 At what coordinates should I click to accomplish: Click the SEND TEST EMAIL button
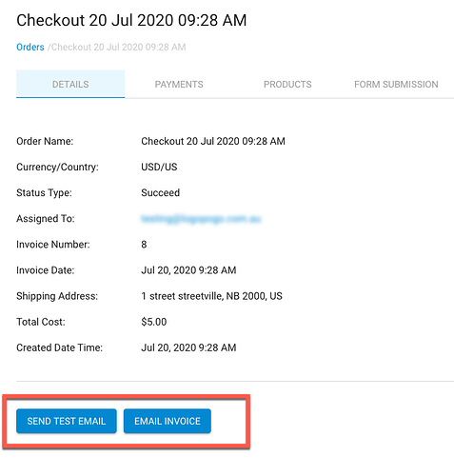[x=67, y=421]
